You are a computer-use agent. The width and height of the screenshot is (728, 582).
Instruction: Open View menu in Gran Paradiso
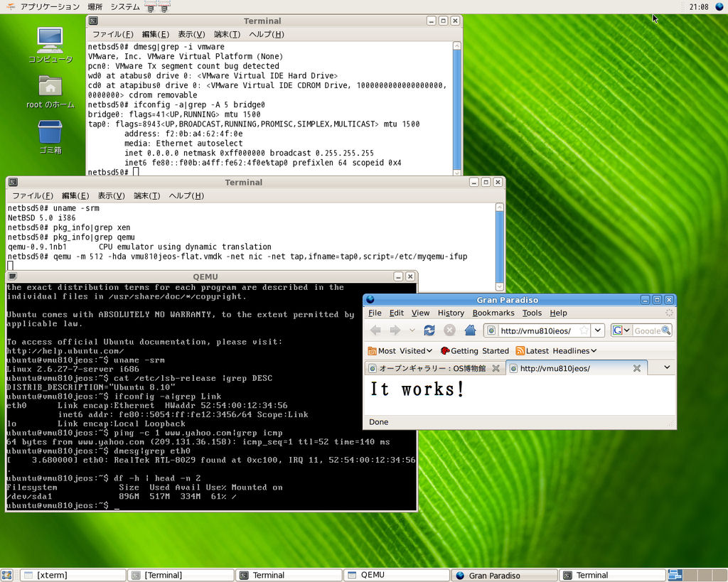pos(420,313)
